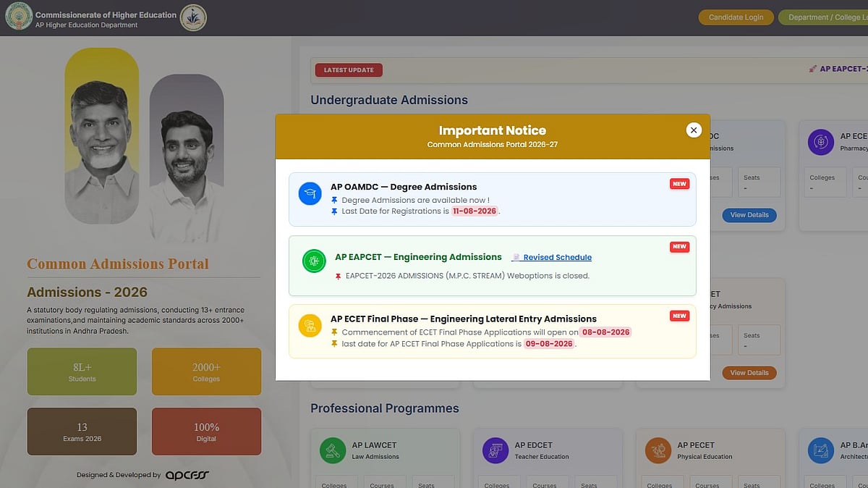Click the Higher Education circular logo
Screen dimensions: 868x488
click(x=192, y=18)
